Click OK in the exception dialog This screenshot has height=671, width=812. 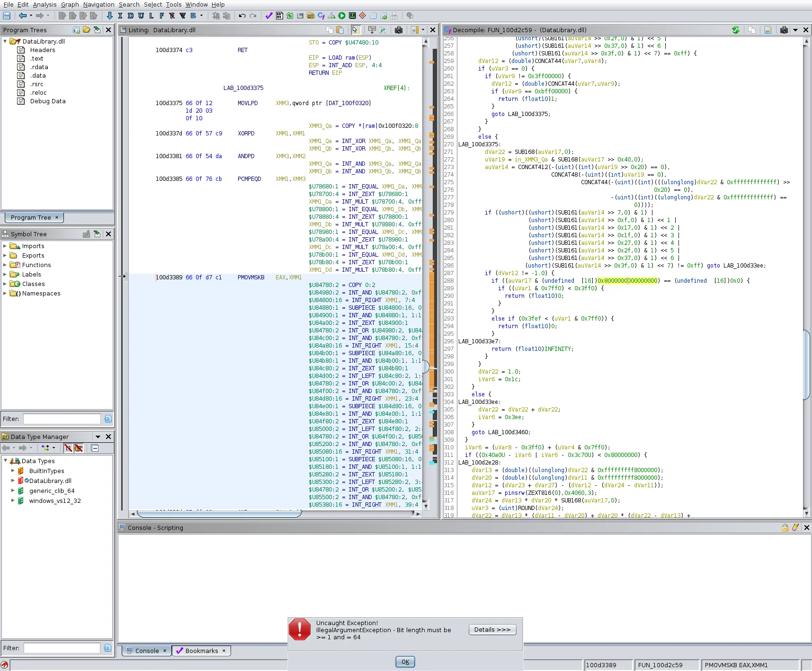point(405,662)
